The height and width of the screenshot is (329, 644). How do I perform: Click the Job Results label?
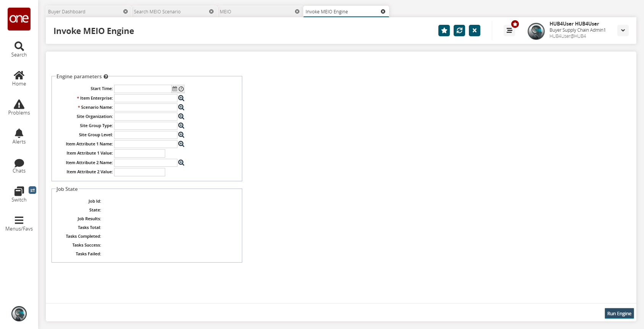(x=89, y=219)
